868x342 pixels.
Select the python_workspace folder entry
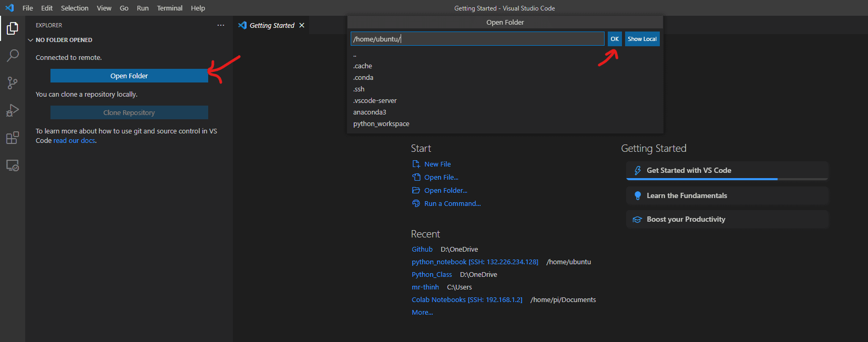pos(505,124)
